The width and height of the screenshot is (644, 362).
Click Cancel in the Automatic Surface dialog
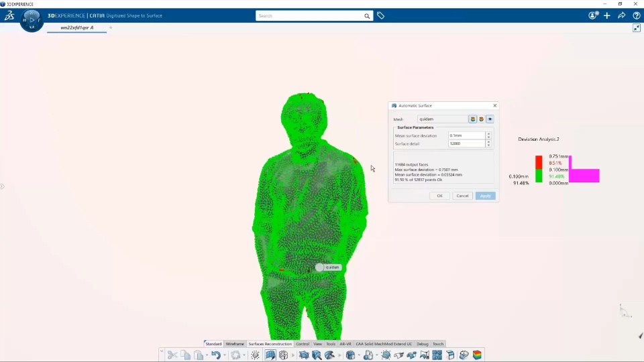pos(462,196)
